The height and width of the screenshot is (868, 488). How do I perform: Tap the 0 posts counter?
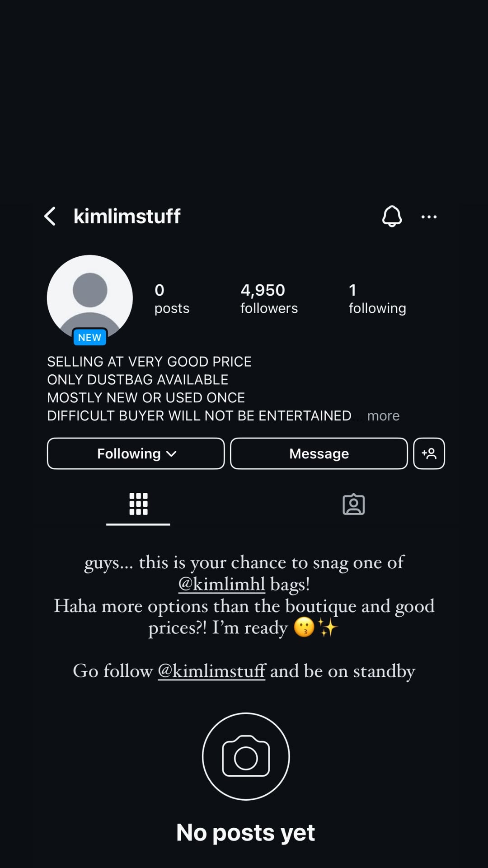[x=172, y=298]
